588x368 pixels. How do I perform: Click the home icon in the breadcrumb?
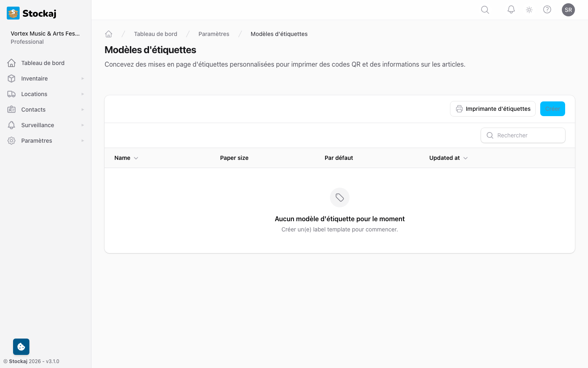109,34
